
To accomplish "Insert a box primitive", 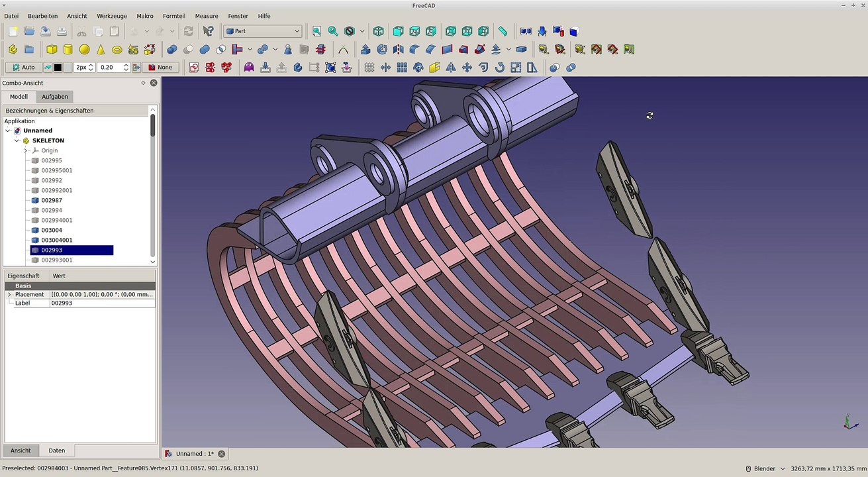I will pyautogui.click(x=52, y=49).
